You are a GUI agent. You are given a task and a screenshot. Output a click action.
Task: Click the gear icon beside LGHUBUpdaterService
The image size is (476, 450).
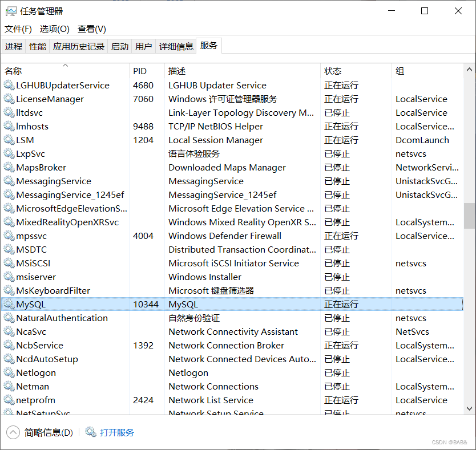(9, 86)
